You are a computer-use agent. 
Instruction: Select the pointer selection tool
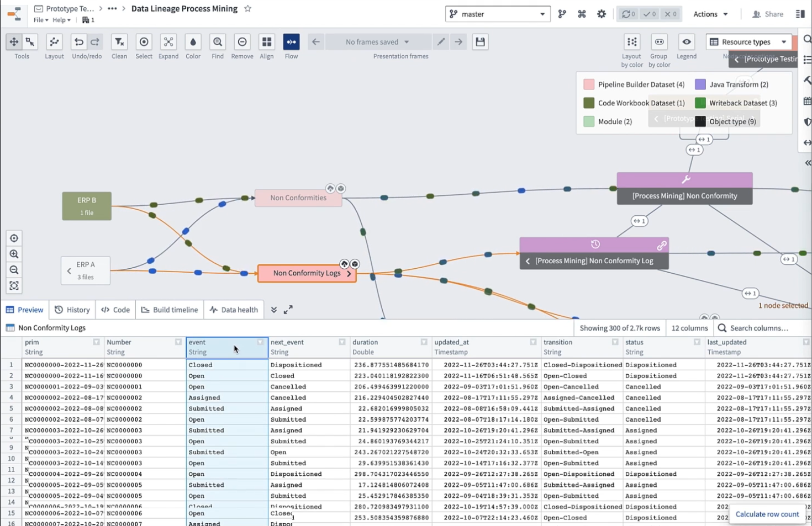[x=30, y=42]
